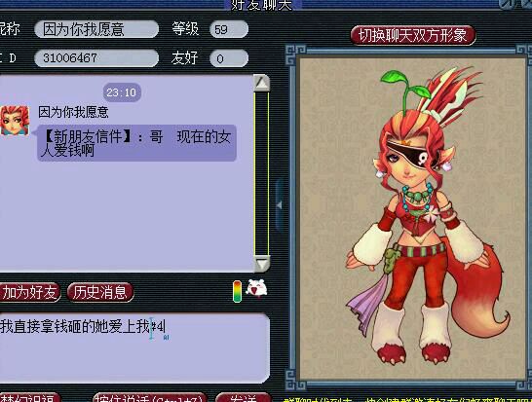This screenshot has height=402, width=532.
Task: Click the 梦幻祝福 button at bottom left
Action: (30, 398)
